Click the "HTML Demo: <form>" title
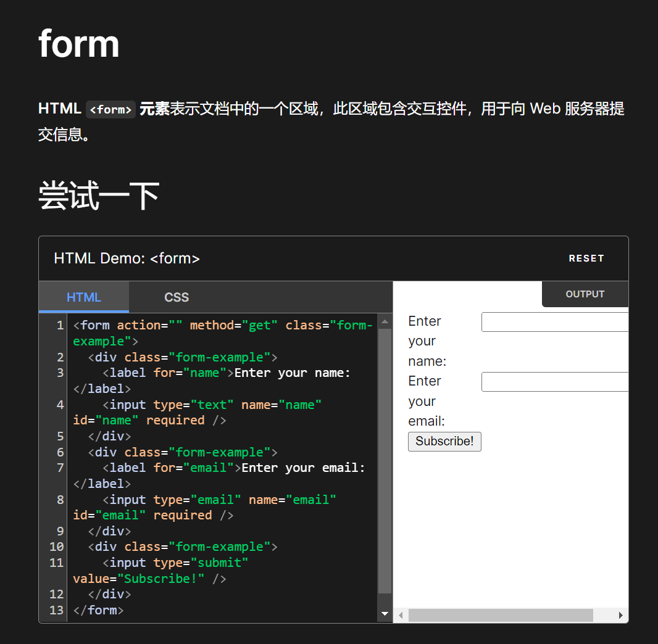Image resolution: width=658 pixels, height=644 pixels. 127,258
